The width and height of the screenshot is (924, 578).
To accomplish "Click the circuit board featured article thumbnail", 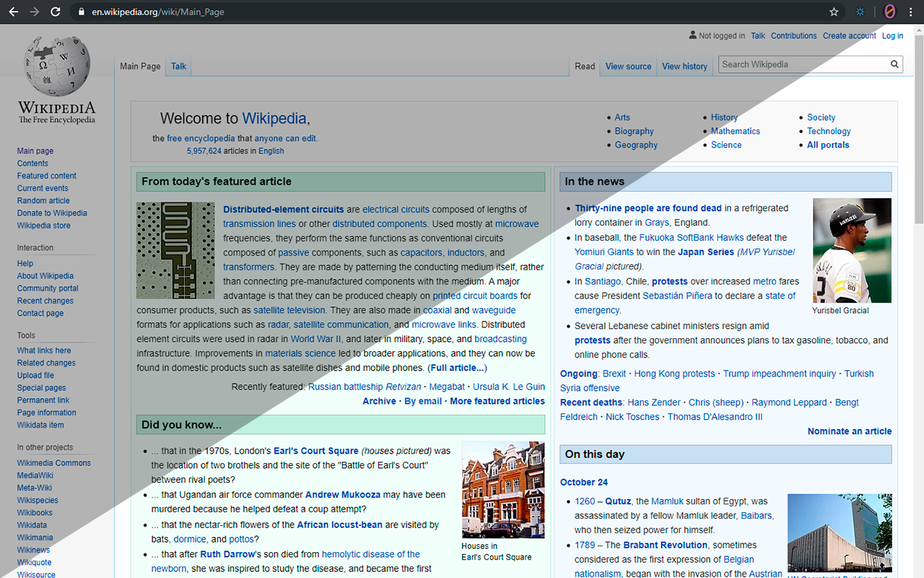I will click(x=175, y=250).
